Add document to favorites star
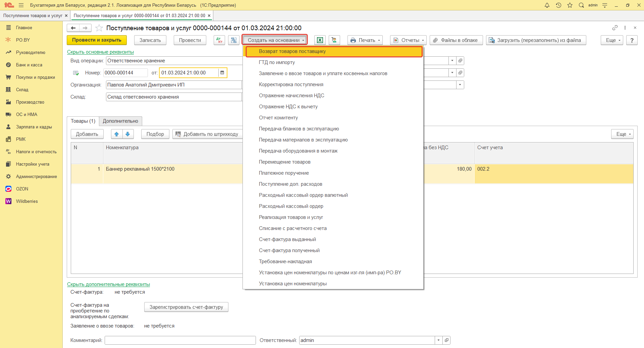 [99, 28]
